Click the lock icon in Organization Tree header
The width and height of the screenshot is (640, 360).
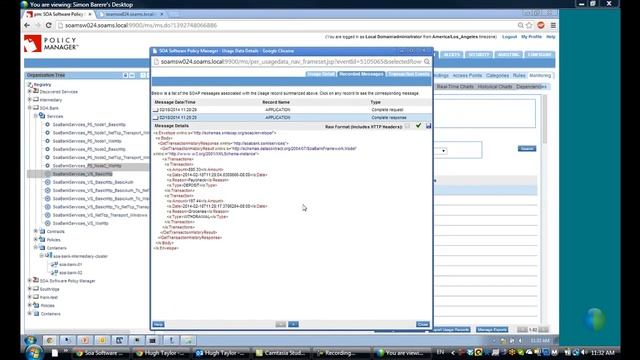[x=125, y=75]
